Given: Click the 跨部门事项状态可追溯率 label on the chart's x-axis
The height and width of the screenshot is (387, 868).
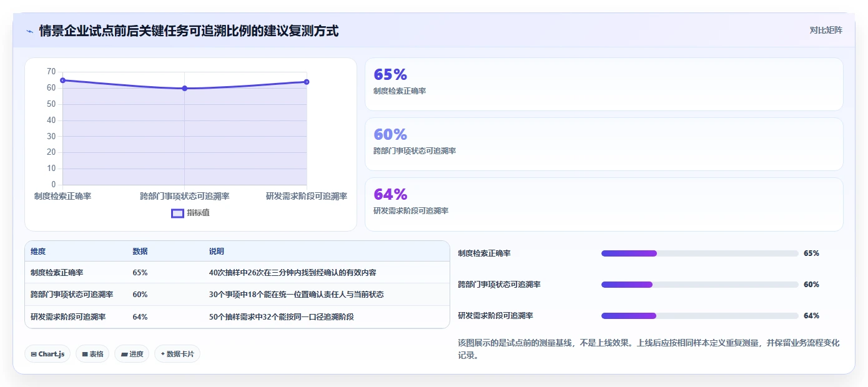Looking at the screenshot, I should click(x=185, y=196).
